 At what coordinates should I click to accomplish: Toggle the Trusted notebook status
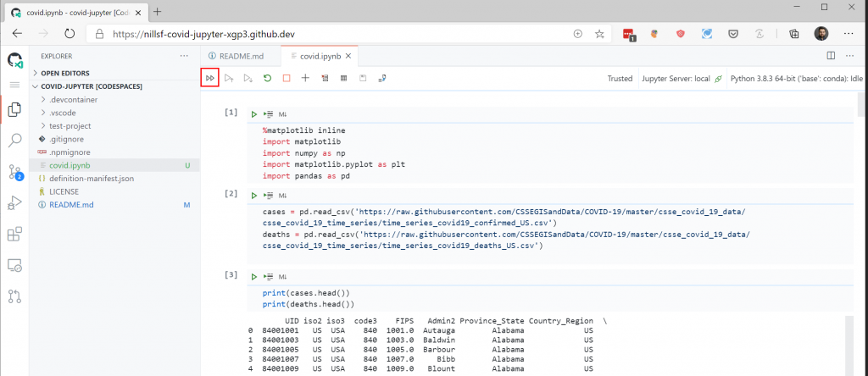point(620,79)
